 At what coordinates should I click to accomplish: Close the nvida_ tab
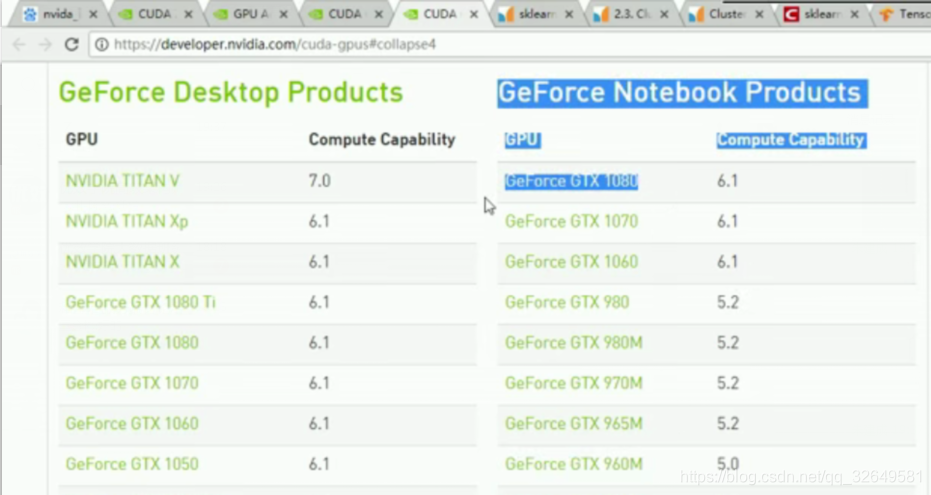[93, 14]
